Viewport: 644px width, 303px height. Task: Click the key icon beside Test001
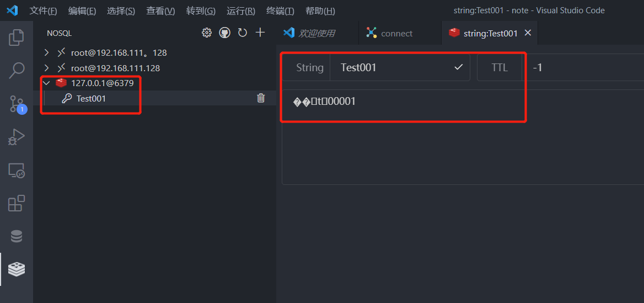point(67,98)
